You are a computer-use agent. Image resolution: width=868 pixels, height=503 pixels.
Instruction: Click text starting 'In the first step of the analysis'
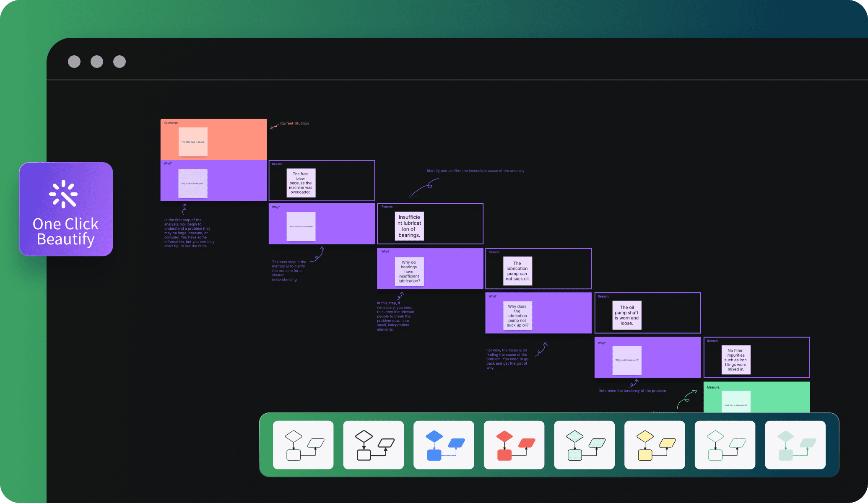[189, 233]
